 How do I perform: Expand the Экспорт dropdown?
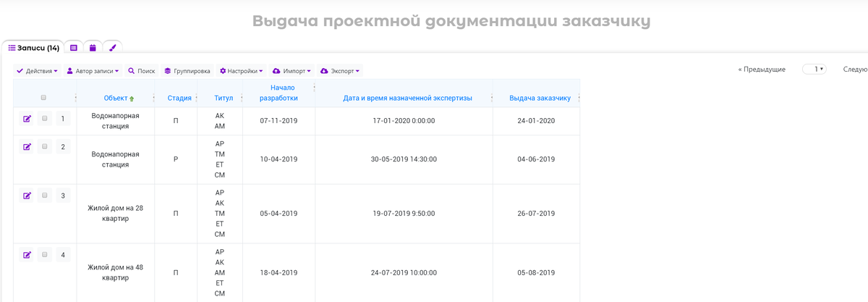tap(339, 71)
